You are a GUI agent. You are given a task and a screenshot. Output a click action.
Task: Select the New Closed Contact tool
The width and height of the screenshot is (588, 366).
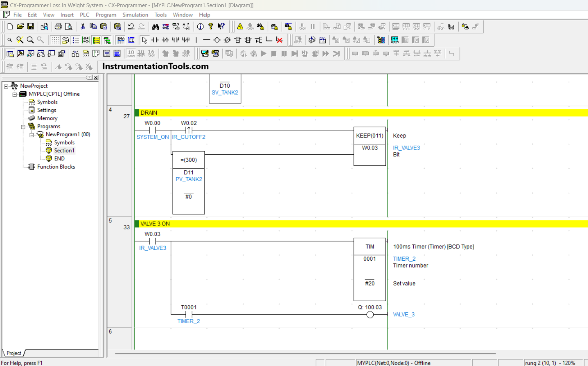point(165,40)
